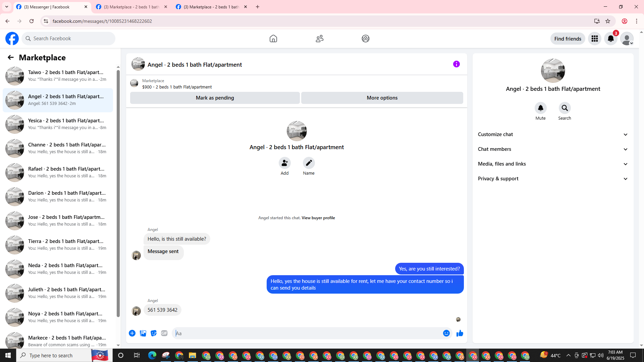Open more actions plus icon in composer
The height and width of the screenshot is (362, 644).
point(132,333)
